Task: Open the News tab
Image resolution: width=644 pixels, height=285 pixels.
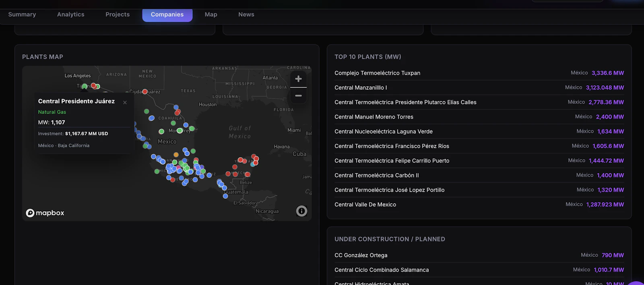Action: pos(246,14)
